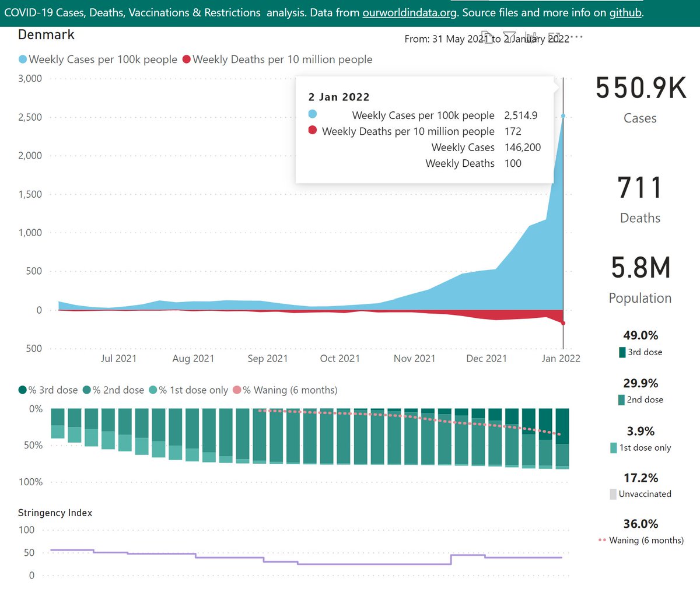Click the 1st dose only swatch on right
The height and width of the screenshot is (596, 700).
point(614,448)
